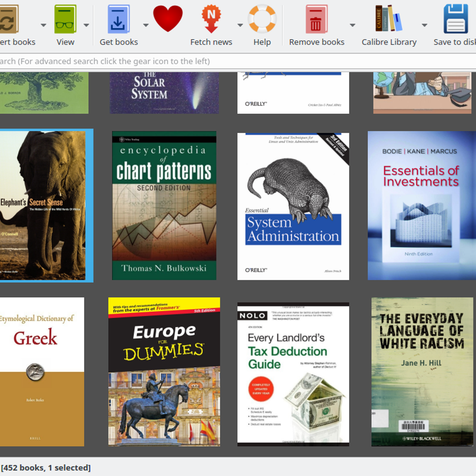Select Etymological Dictionary of Greek cover
The width and height of the screenshot is (476, 476).
click(x=42, y=372)
